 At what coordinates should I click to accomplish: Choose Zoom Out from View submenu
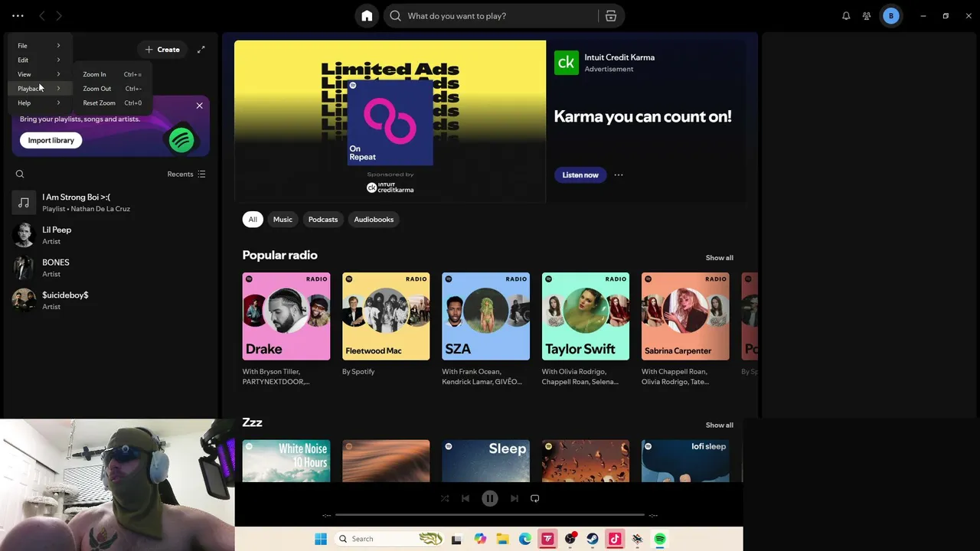point(113,89)
